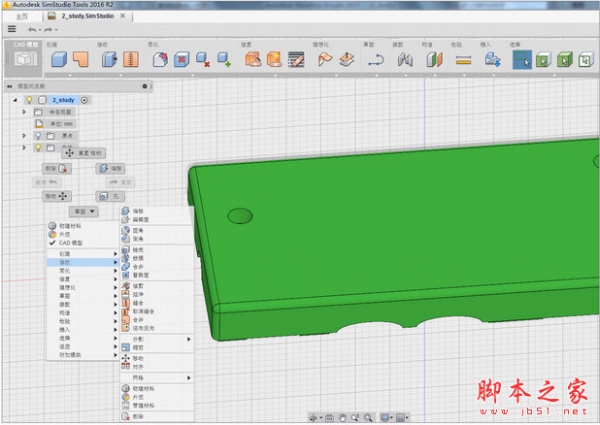Toggle lightbulb visibility of 原点 origin item
This screenshot has width=600, height=425.
click(x=38, y=135)
